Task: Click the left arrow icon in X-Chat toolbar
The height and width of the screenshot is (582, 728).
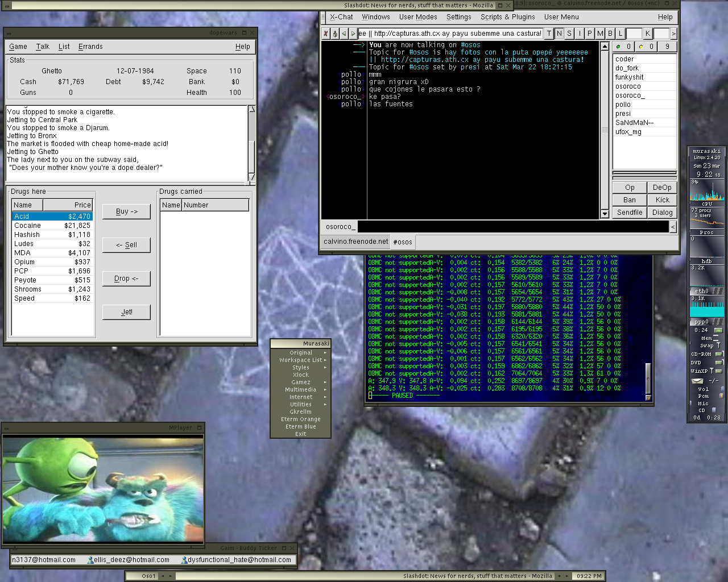Action: 344,34
